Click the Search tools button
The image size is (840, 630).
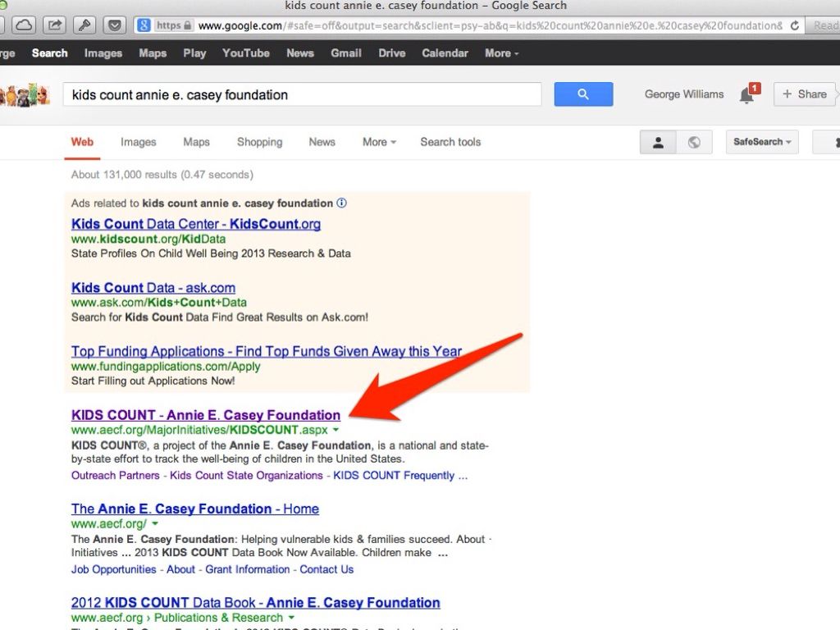(x=450, y=142)
